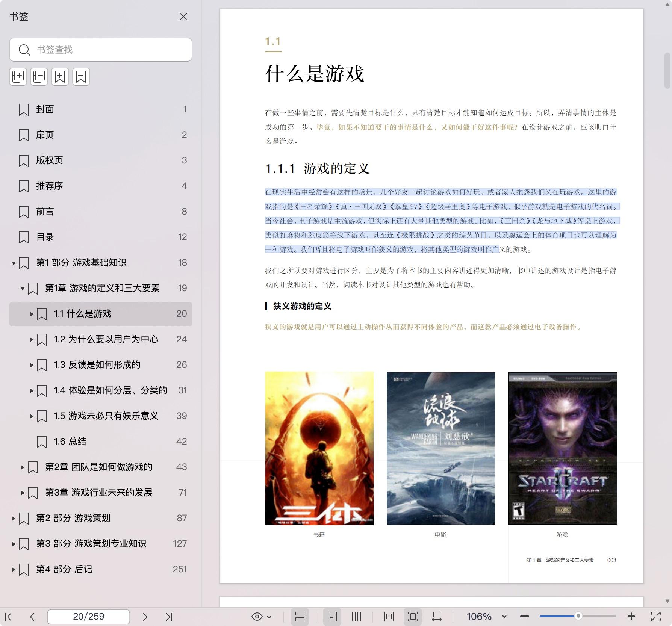Toggle eye protection view icon

click(x=257, y=617)
